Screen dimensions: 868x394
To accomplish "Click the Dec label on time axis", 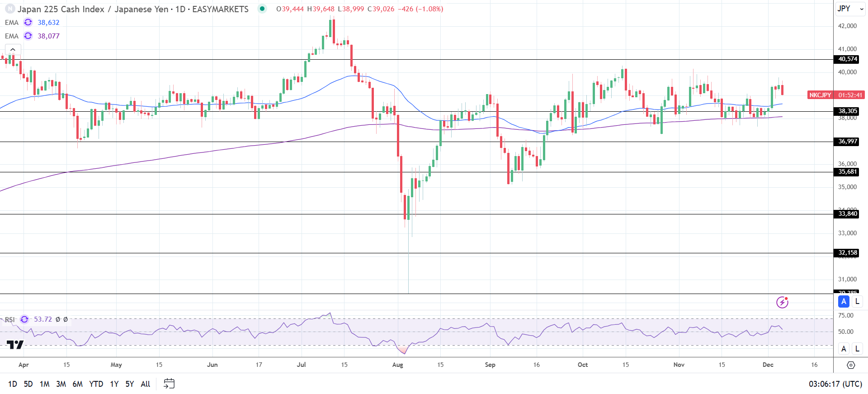I will [x=768, y=365].
